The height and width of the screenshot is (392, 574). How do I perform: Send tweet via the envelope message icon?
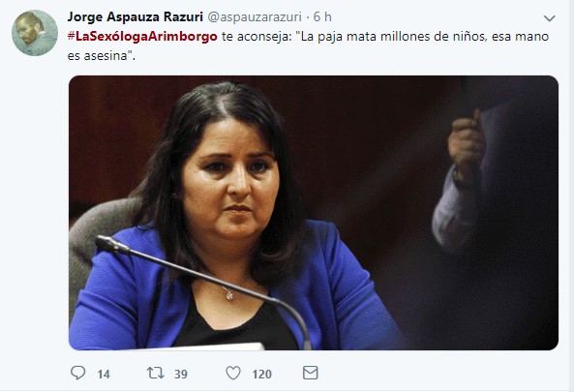point(311,373)
